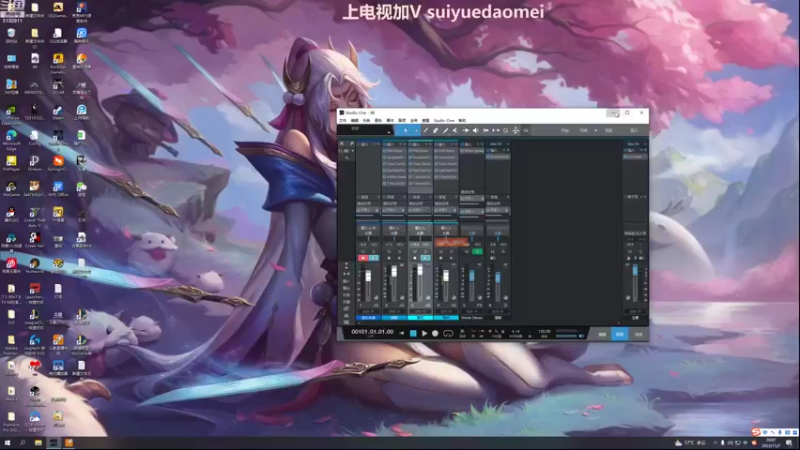Viewport: 800px width, 450px height.
Task: Click the Main channel's volume fader
Action: pyautogui.click(x=635, y=270)
